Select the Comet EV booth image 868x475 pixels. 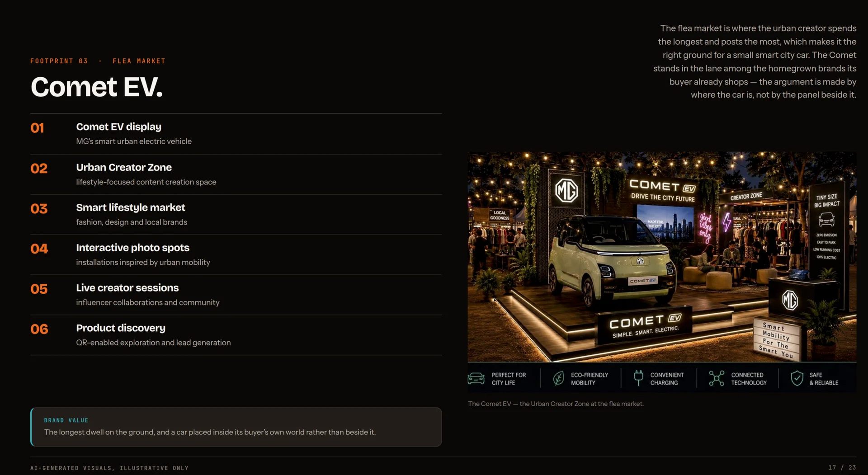662,271
